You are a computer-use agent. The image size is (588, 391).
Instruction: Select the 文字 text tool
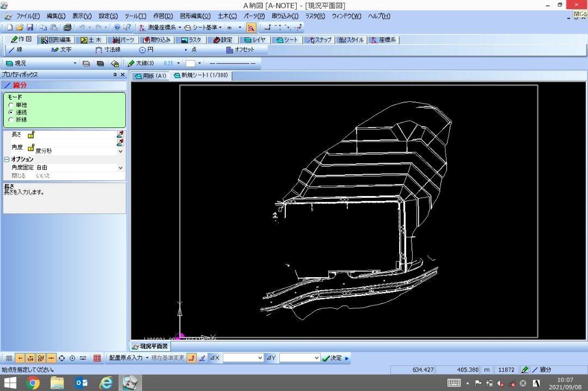coord(62,50)
